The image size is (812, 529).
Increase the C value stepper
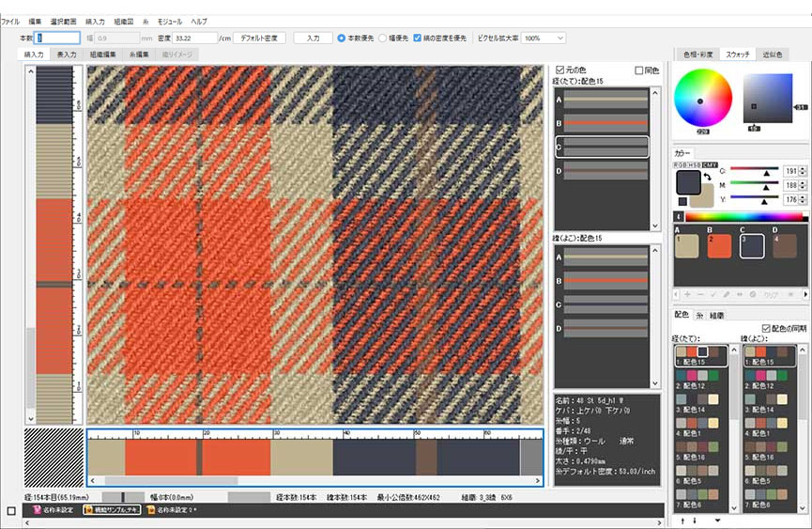(802, 167)
